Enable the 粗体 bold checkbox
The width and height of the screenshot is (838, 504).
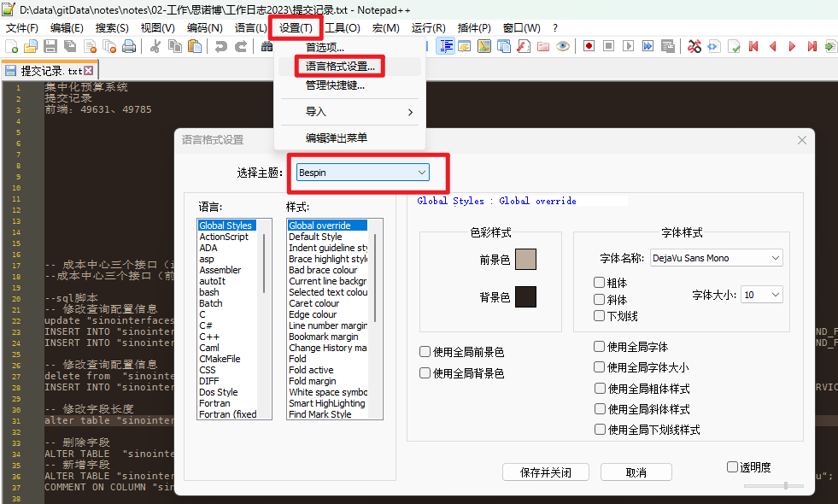pyautogui.click(x=599, y=283)
